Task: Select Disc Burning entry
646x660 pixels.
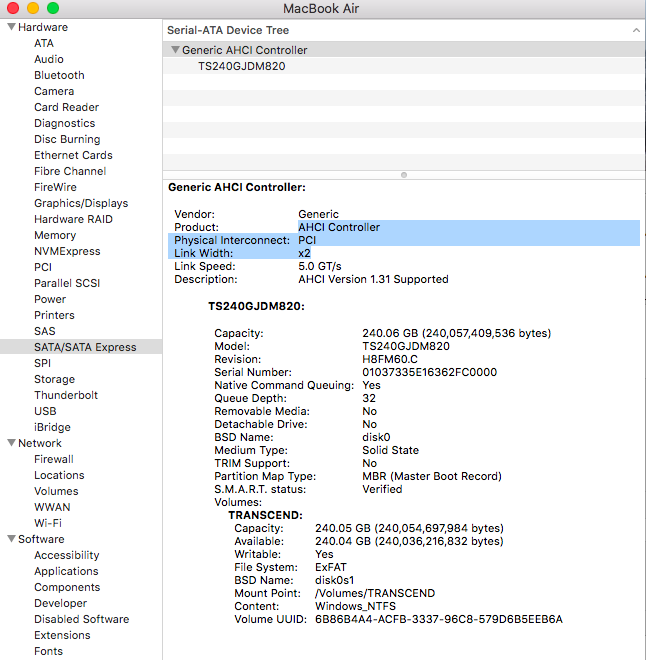Action: click(x=67, y=139)
